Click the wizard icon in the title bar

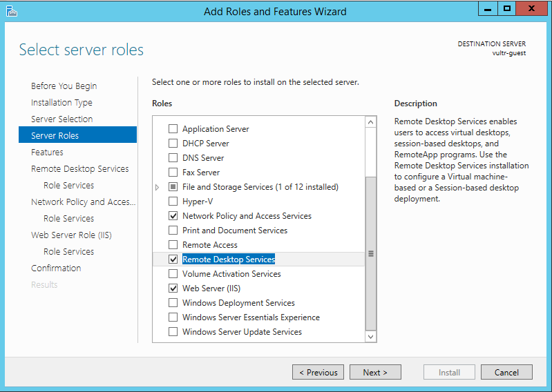(12, 11)
